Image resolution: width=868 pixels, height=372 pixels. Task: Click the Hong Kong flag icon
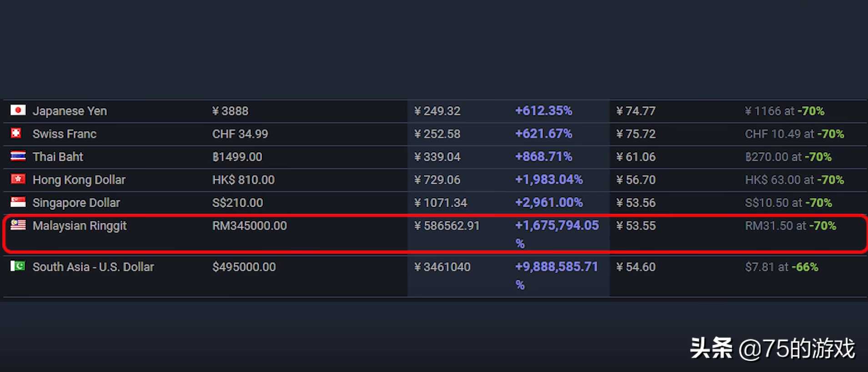(18, 179)
